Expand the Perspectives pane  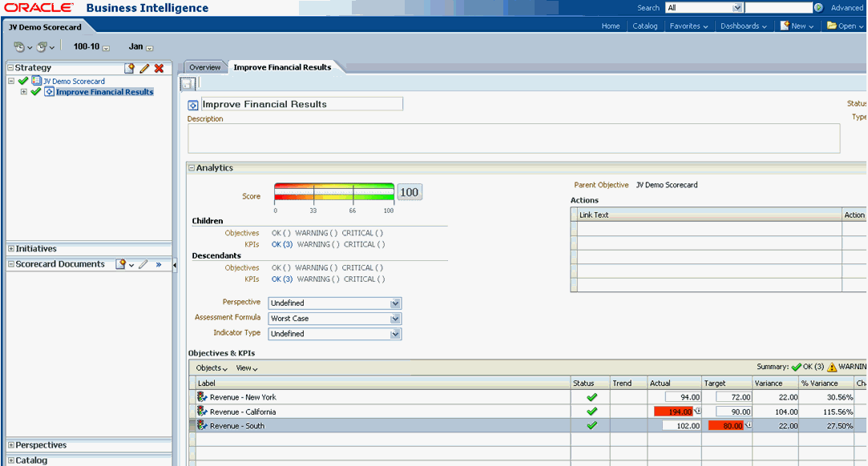pyautogui.click(x=10, y=445)
